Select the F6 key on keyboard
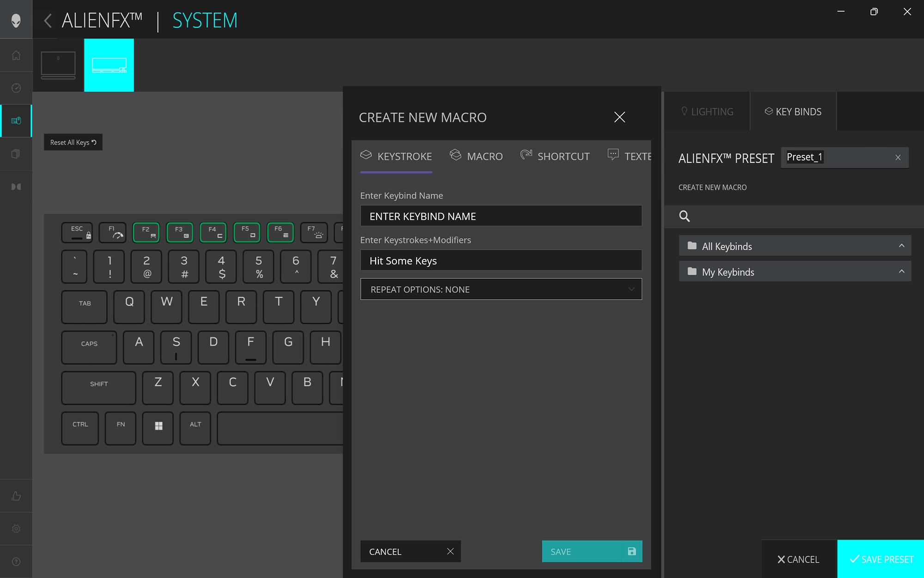 click(280, 232)
